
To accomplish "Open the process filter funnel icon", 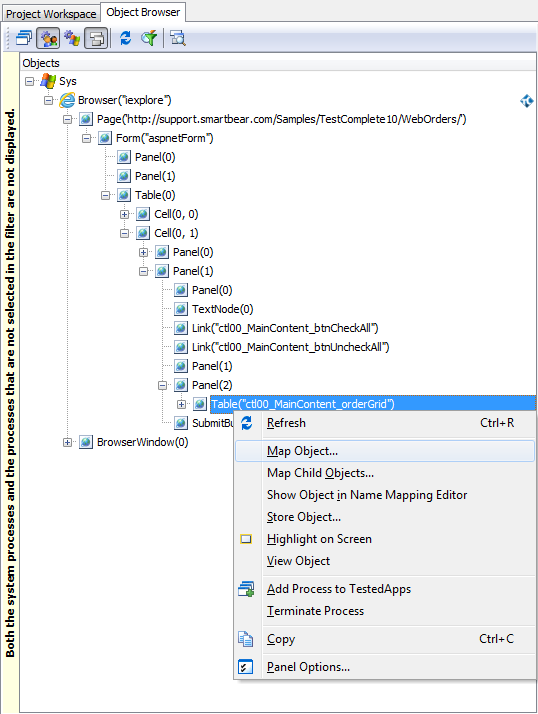I will (149, 38).
